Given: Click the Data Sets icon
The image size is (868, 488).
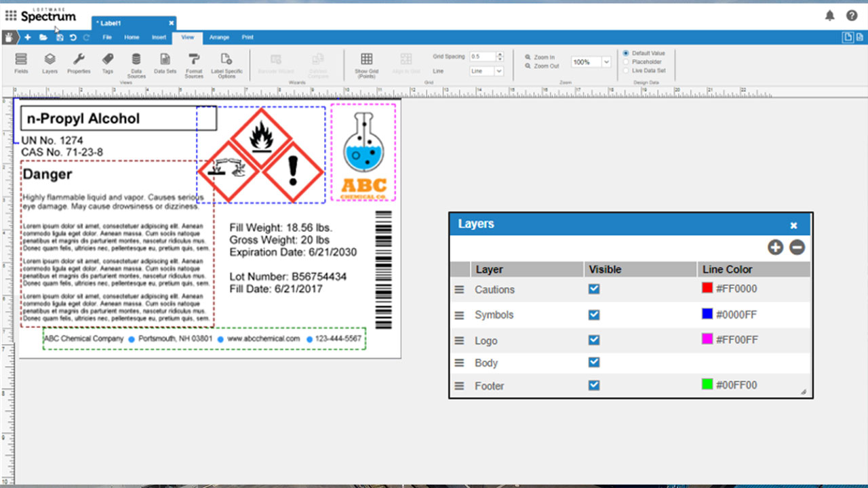Looking at the screenshot, I should tap(165, 62).
